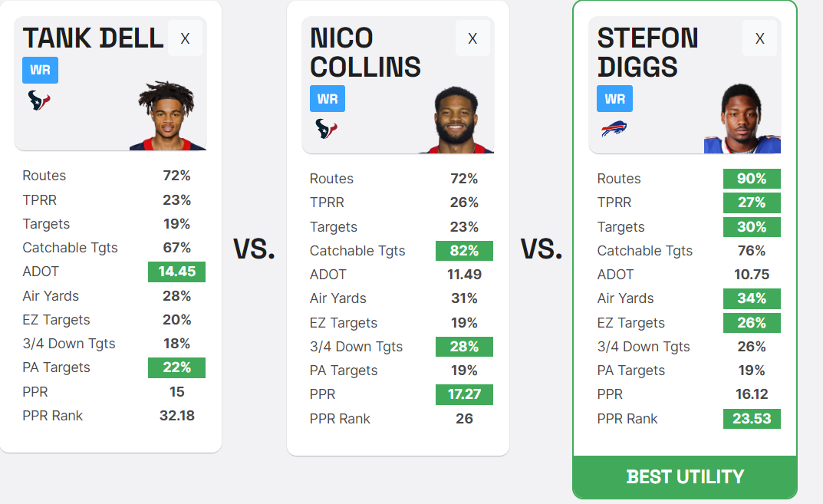Remove Stefon Diggs card with X
The width and height of the screenshot is (823, 504).
[x=759, y=38]
